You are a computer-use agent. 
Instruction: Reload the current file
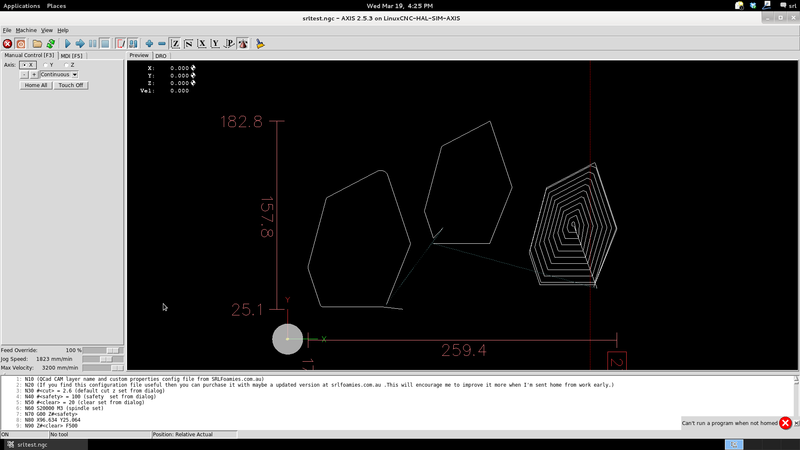[x=51, y=44]
